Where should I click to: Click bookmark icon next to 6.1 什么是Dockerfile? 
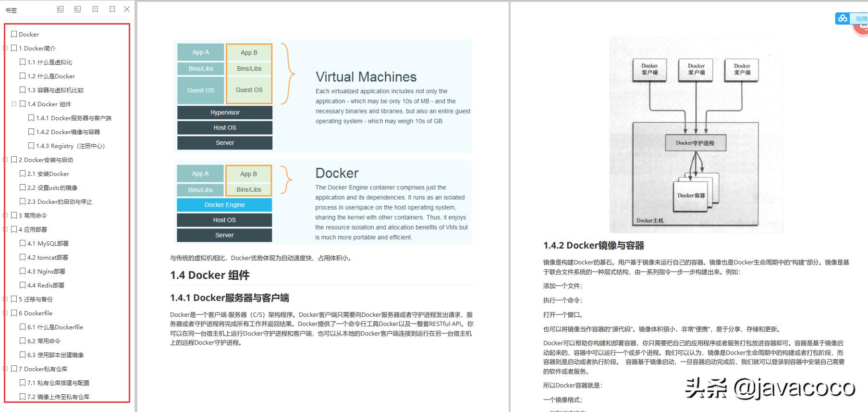23,327
